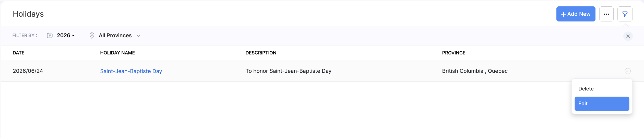Click the 'To honor Saint-Jean-Baptiste Day' description
644x138 pixels.
(x=288, y=71)
